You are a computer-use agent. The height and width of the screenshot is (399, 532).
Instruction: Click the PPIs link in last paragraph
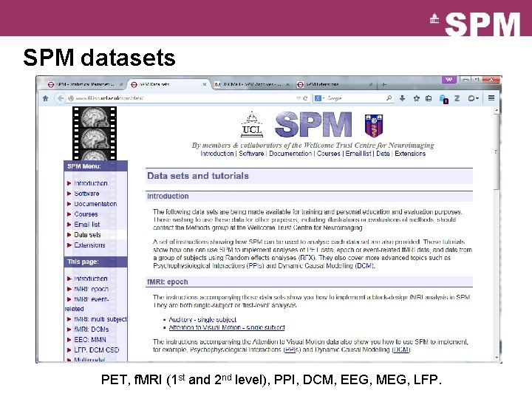290,349
